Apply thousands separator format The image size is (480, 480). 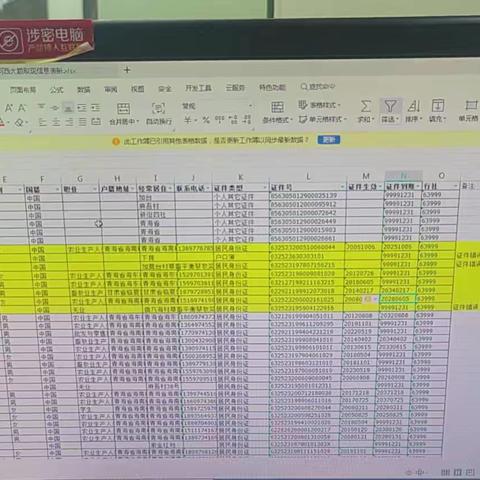[219, 119]
